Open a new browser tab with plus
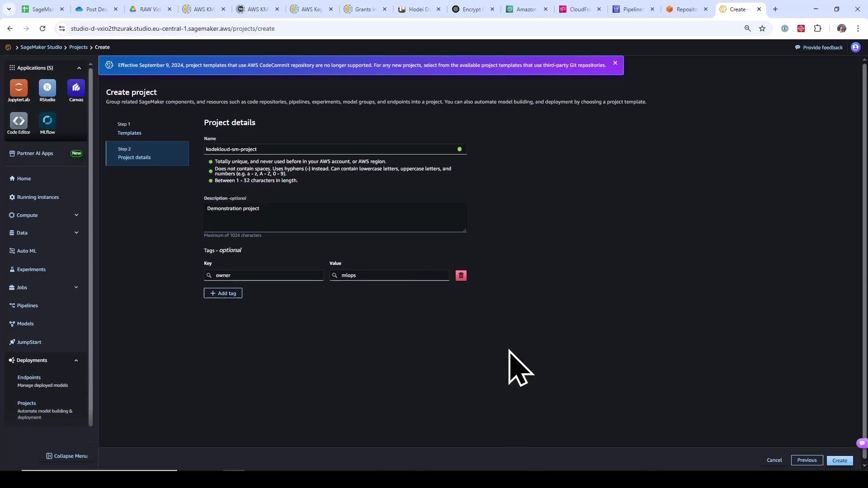Image resolution: width=868 pixels, height=488 pixels. coord(775,9)
